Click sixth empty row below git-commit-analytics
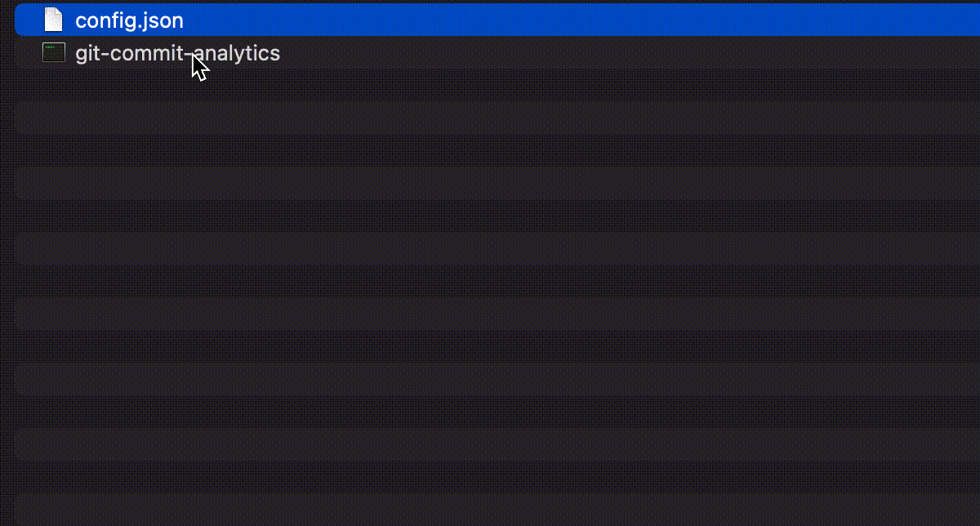The width and height of the screenshot is (980, 526). click(497, 249)
